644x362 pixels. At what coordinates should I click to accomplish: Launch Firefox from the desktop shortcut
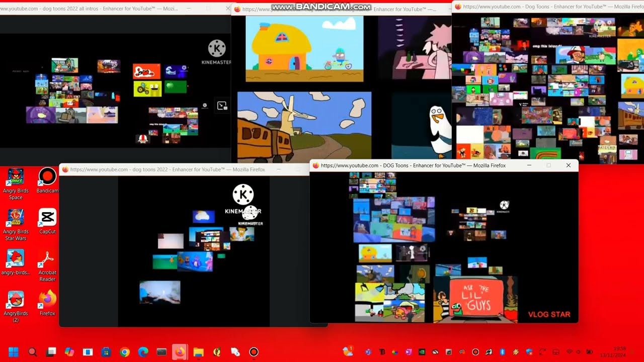coord(47,303)
